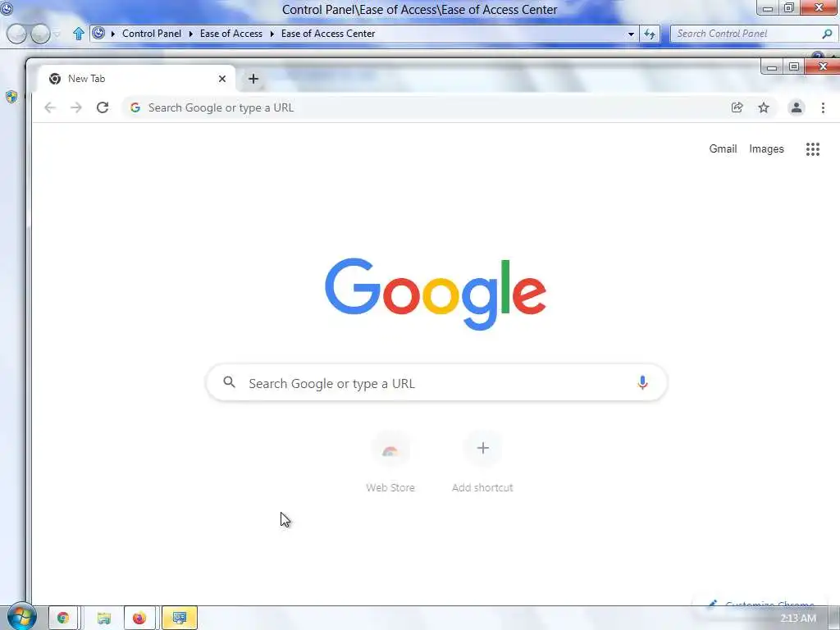Image resolution: width=840 pixels, height=630 pixels.
Task: Start voice search with the microphone icon
Action: pyautogui.click(x=642, y=382)
